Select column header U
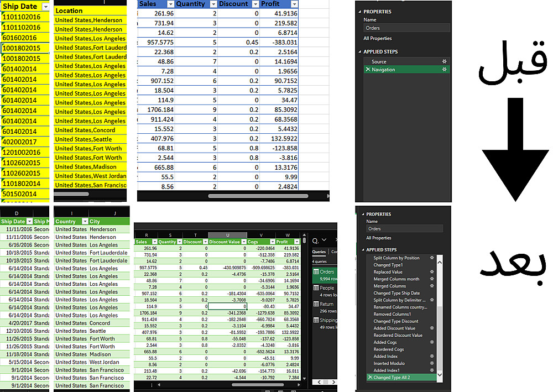The height and width of the screenshot is (392, 553). pos(227,235)
